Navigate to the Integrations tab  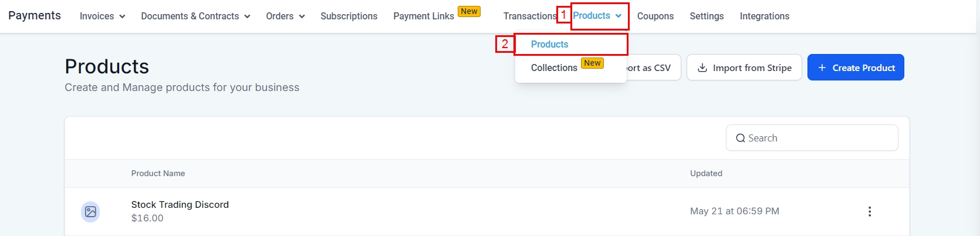click(764, 16)
